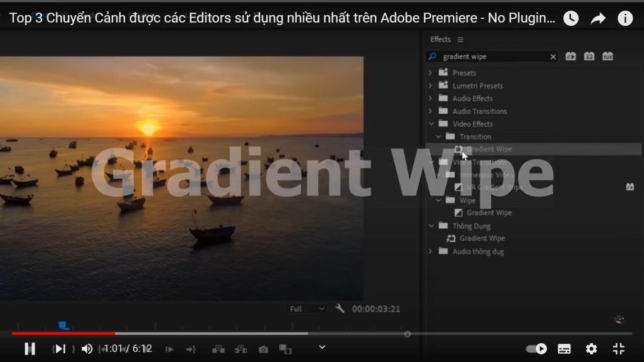This screenshot has width=644, height=362.
Task: Skip to the next video
Action: coord(59,348)
